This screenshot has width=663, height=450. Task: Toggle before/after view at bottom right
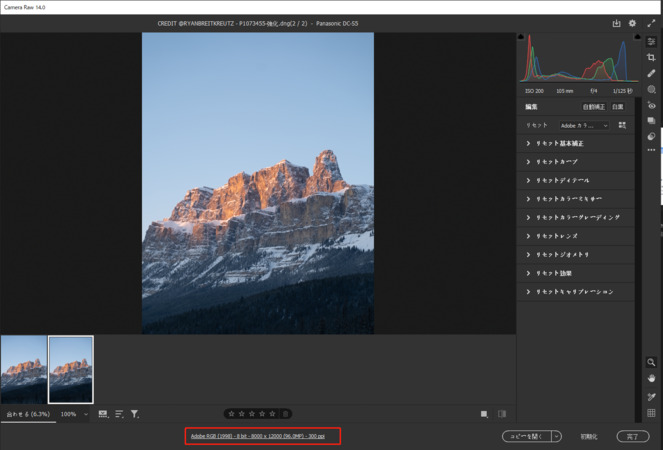pyautogui.click(x=502, y=414)
